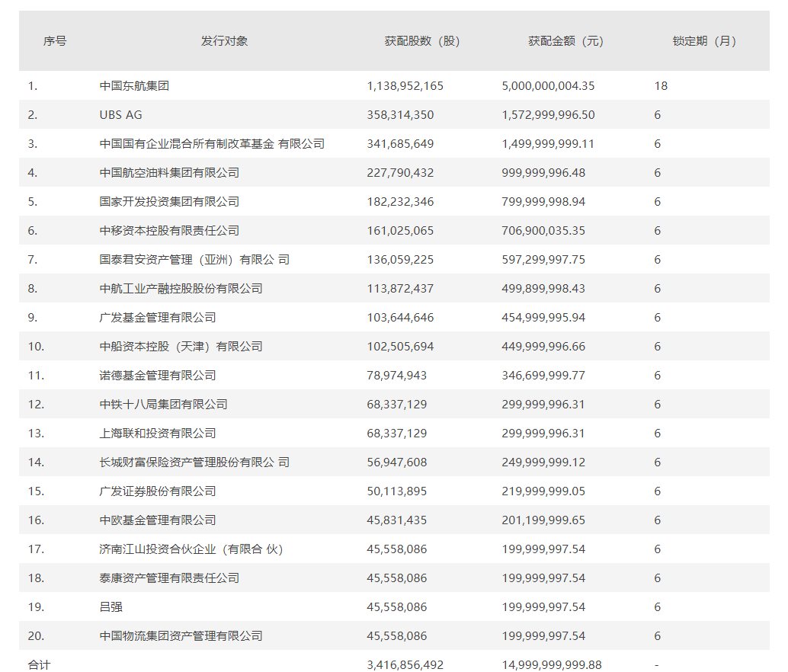Select the 诺德基金管理有限公司 cell
This screenshot has width=788, height=672.
coord(157,376)
